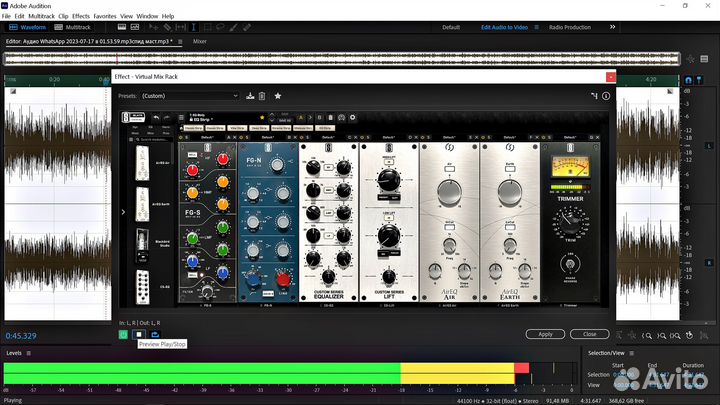Redo change in Virtual Mix Rack

[x=167, y=118]
